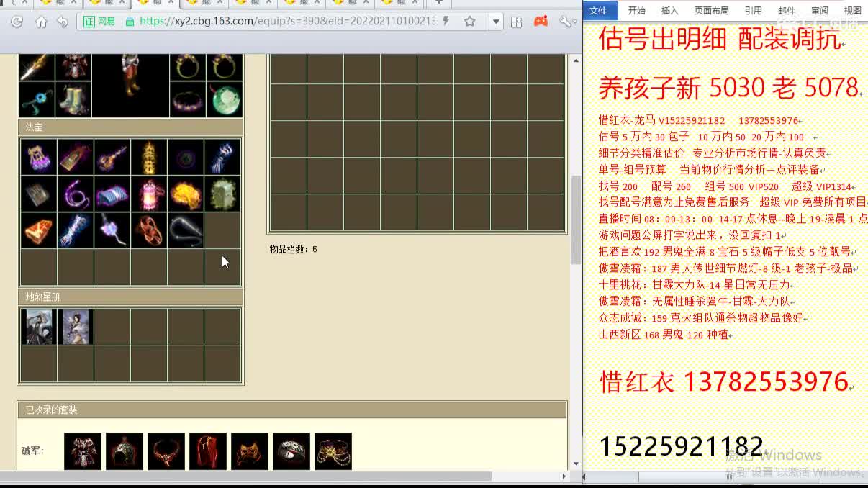Click the heading 估号出明细 配装调抗
Viewport: 868px width, 488px height.
click(719, 39)
